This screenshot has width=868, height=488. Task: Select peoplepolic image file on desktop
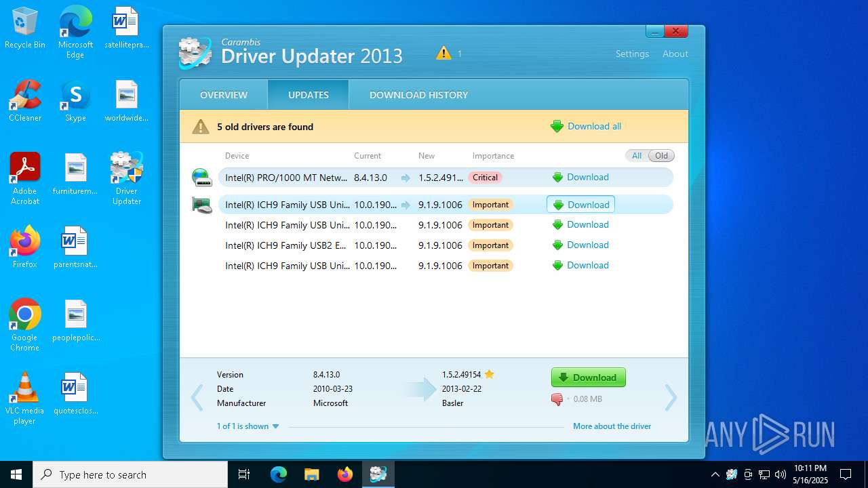[x=75, y=320]
